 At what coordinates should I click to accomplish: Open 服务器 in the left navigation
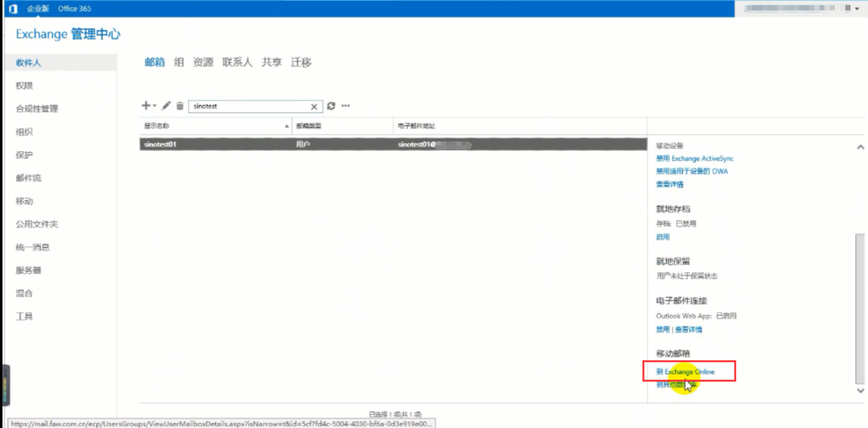click(28, 271)
